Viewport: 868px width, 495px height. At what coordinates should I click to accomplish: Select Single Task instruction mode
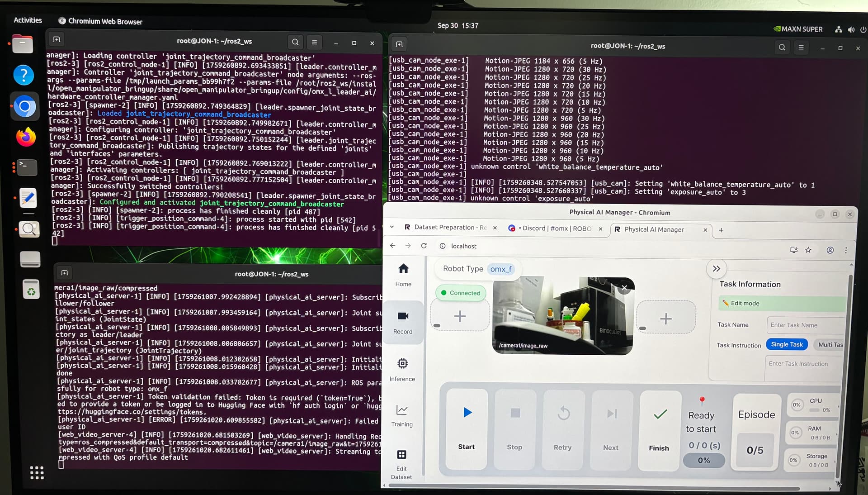(787, 344)
